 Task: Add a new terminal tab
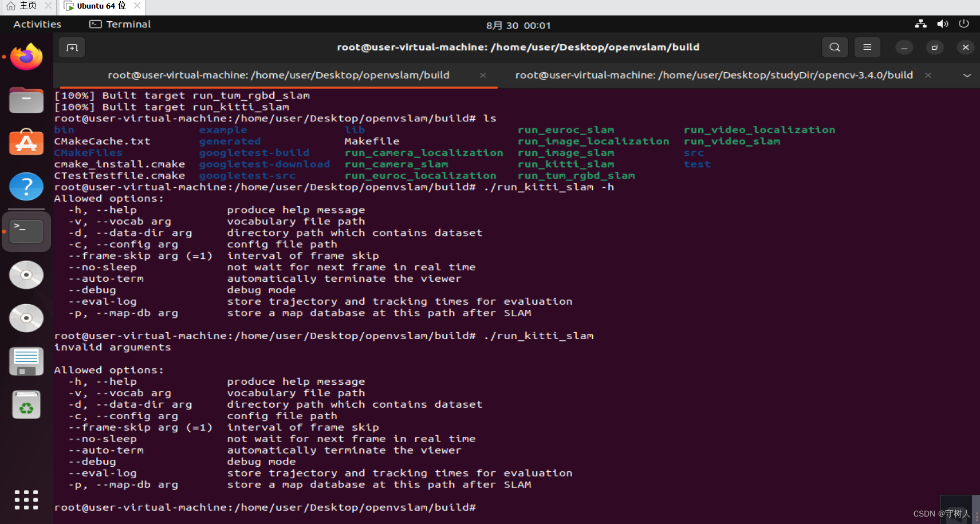coord(72,48)
